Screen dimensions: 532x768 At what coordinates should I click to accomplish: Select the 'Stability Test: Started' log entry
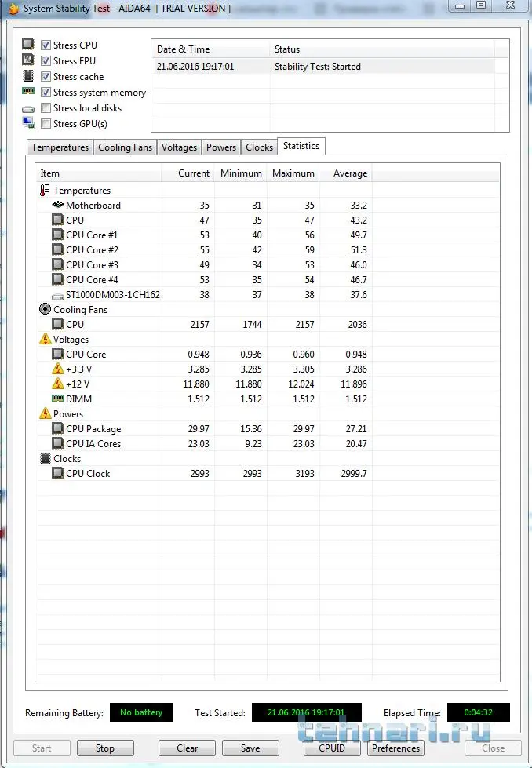coord(323,66)
